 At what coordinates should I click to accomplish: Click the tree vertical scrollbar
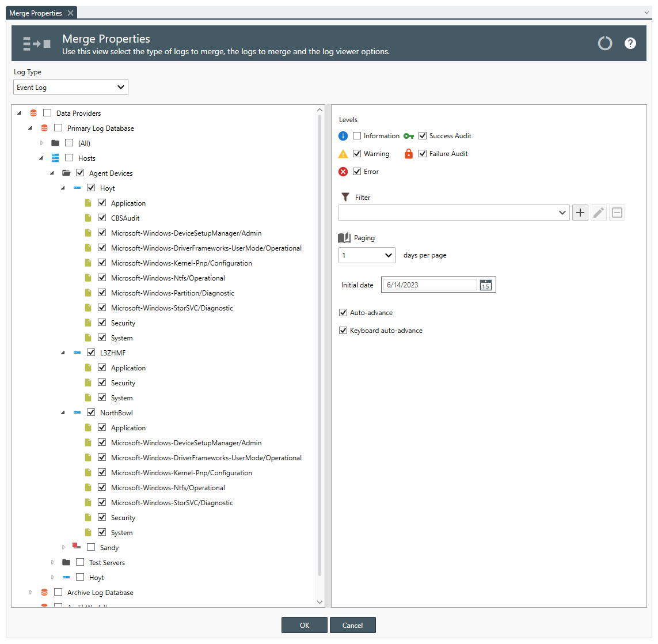[320, 346]
